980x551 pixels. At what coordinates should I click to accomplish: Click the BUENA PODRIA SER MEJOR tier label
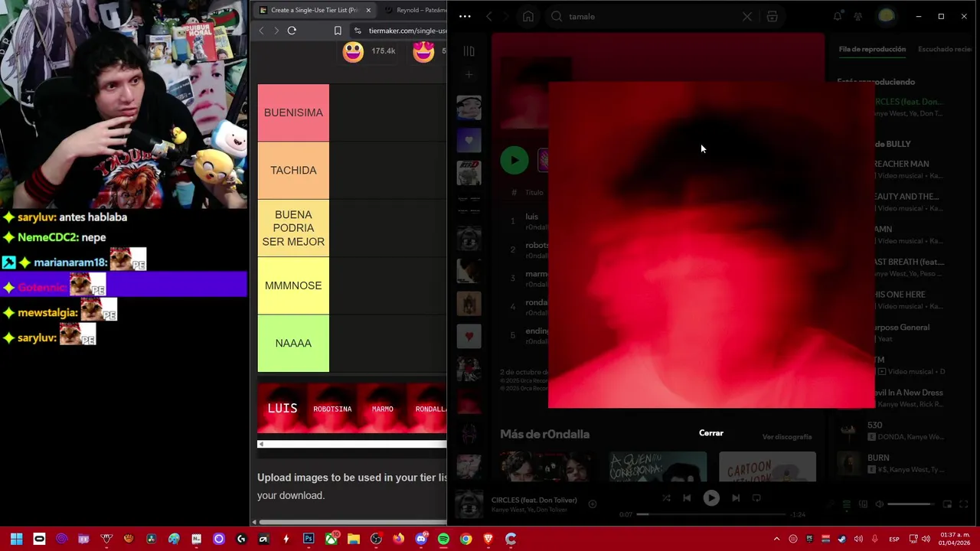point(293,228)
